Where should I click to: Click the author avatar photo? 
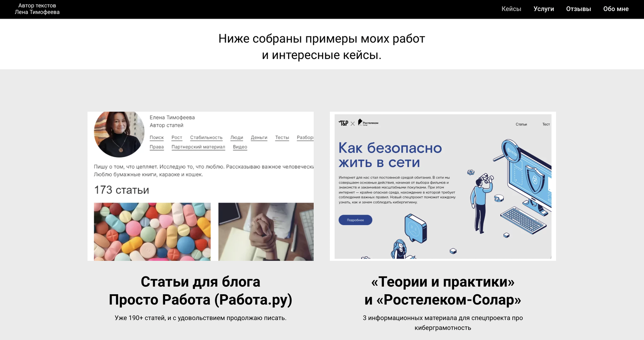pos(119,134)
